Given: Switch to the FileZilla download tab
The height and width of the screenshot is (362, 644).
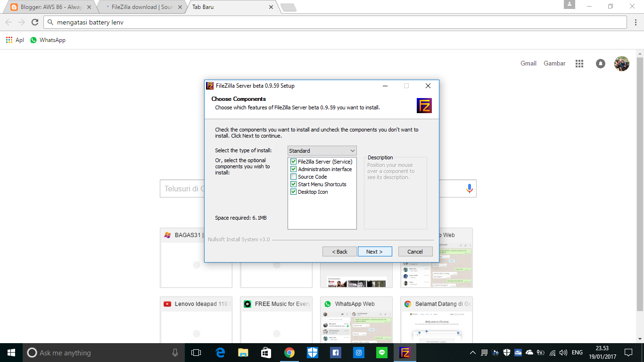Looking at the screenshot, I should pyautogui.click(x=142, y=7).
